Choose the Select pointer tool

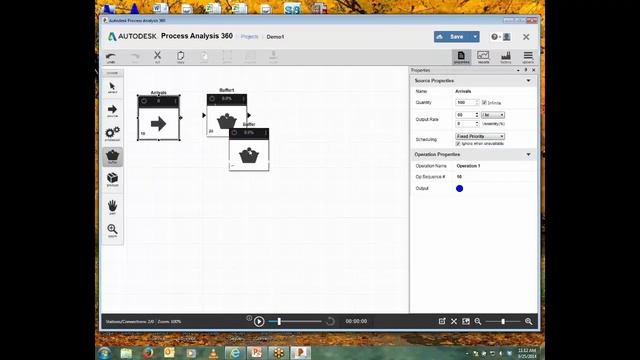click(x=112, y=88)
